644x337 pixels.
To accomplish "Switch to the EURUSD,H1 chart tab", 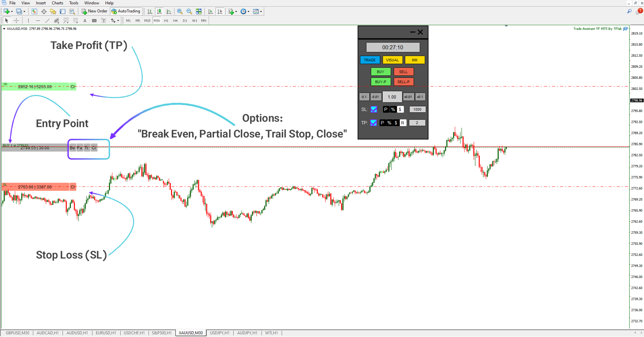I will tap(106, 333).
